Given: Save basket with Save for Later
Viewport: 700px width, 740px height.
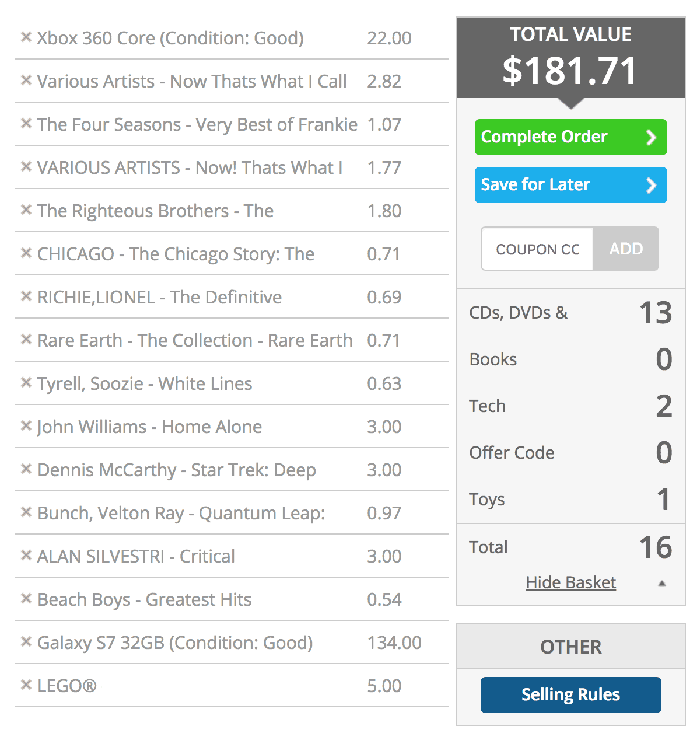Looking at the screenshot, I should coord(570,185).
